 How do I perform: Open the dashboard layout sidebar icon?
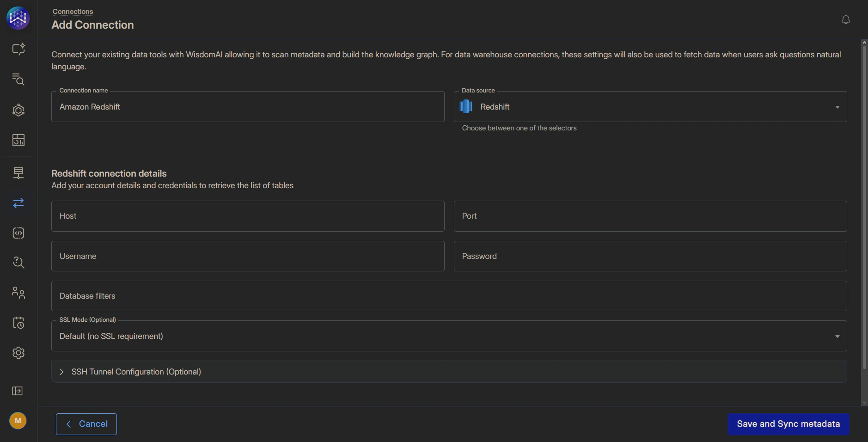click(18, 140)
